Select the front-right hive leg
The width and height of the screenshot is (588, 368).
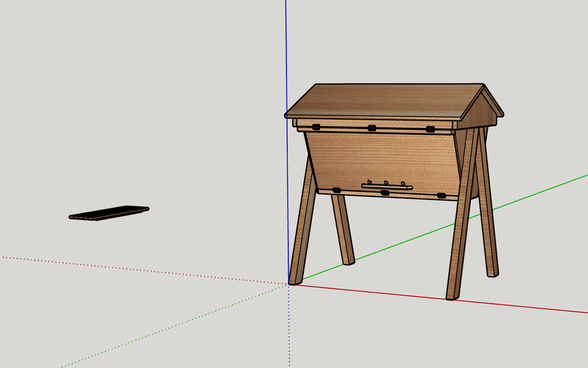pos(462,214)
